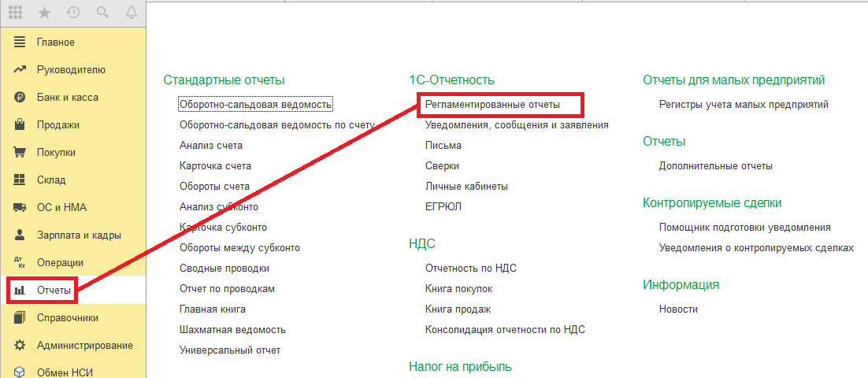This screenshot has height=378, width=868.
Task: Open Консолидация отчетности по НДС
Action: pyautogui.click(x=506, y=330)
